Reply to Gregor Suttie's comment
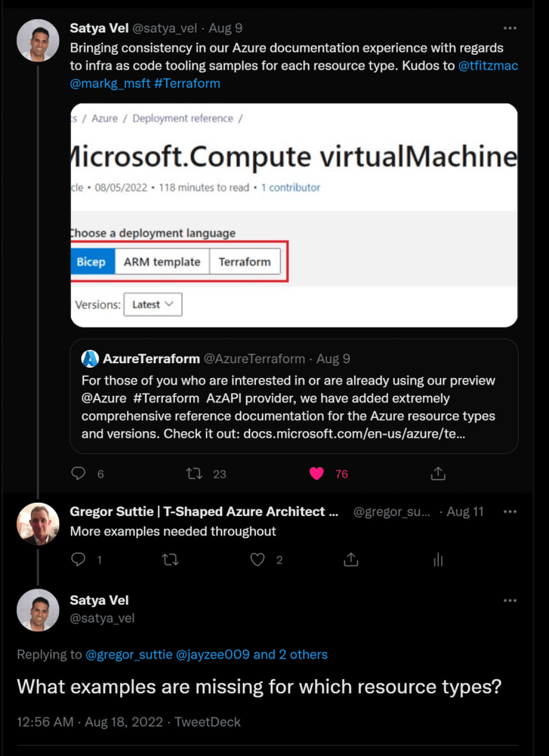The width and height of the screenshot is (549, 756). click(x=78, y=559)
